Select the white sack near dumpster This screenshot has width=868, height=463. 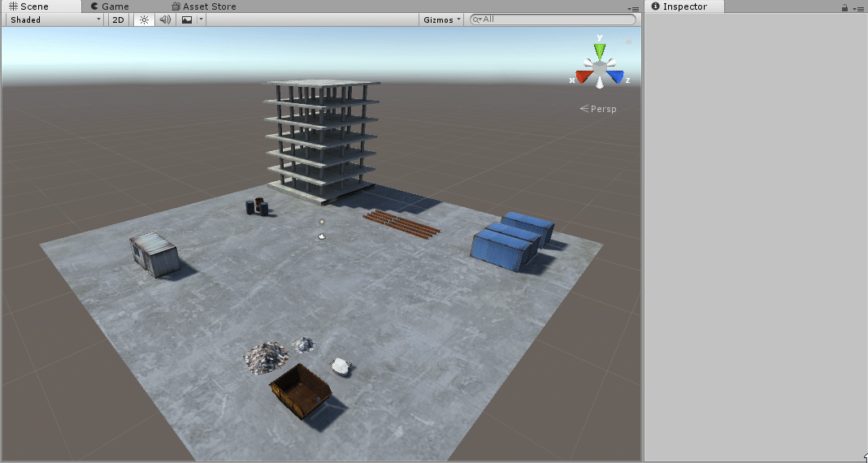pos(341,366)
